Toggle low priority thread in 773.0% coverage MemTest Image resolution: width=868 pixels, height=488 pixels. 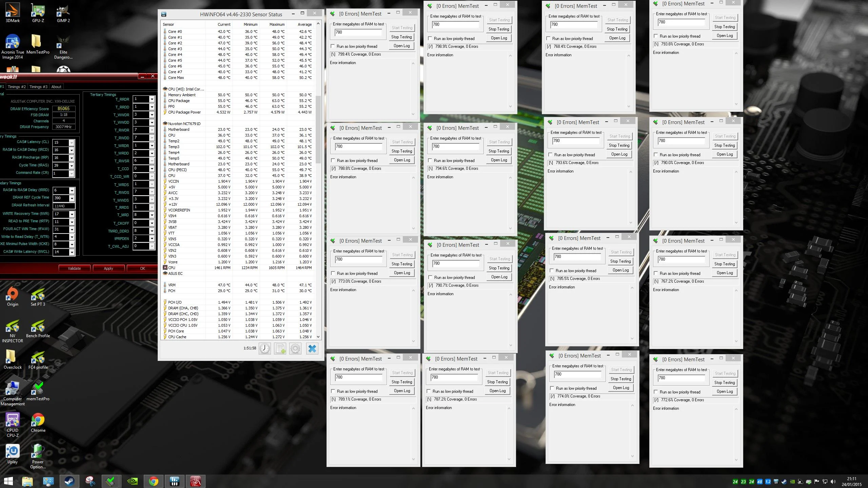coord(333,273)
